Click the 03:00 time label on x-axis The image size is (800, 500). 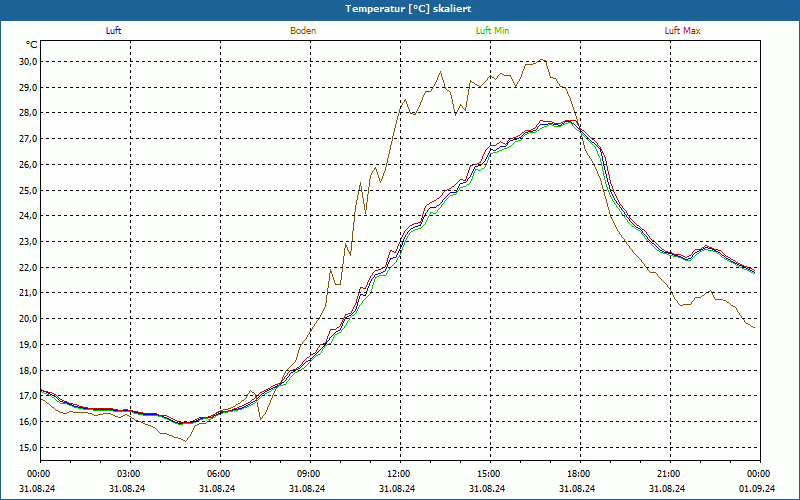coord(127,474)
